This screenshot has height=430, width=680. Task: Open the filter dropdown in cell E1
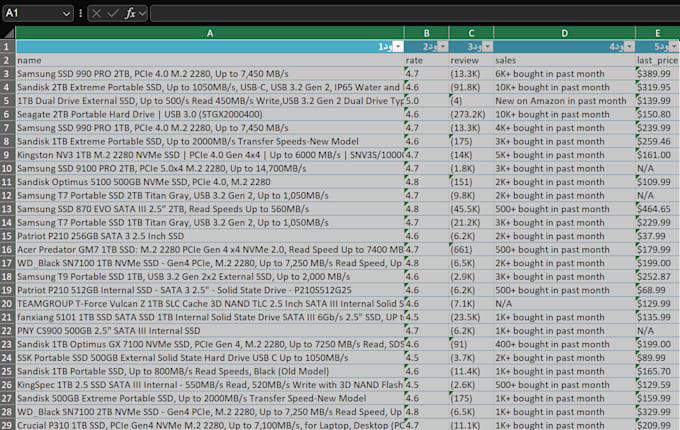[674, 46]
